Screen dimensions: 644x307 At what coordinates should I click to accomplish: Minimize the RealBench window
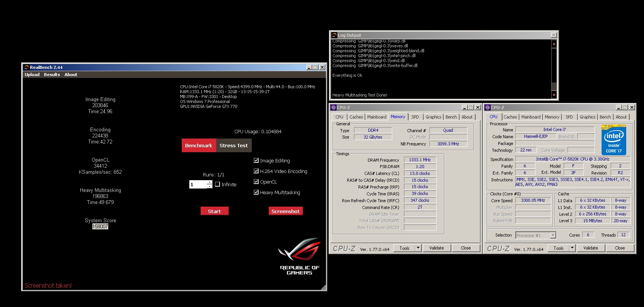[x=309, y=67]
